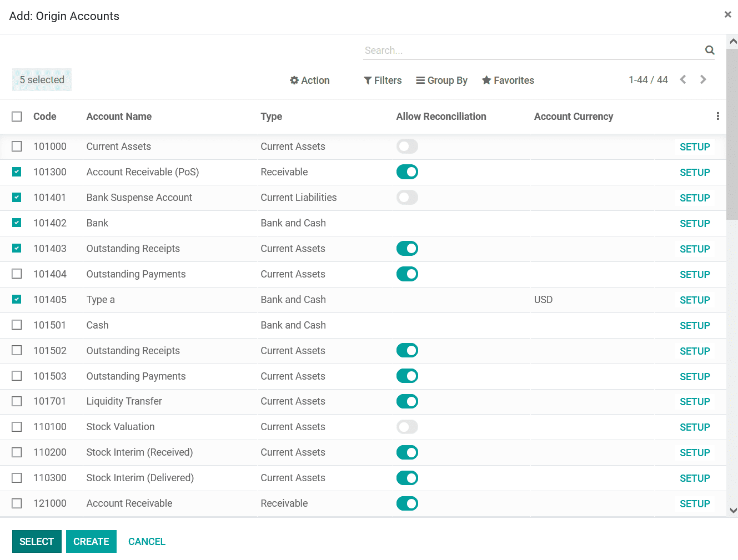Click the SELECT button
Viewport: 738px width, 560px height.
point(37,542)
